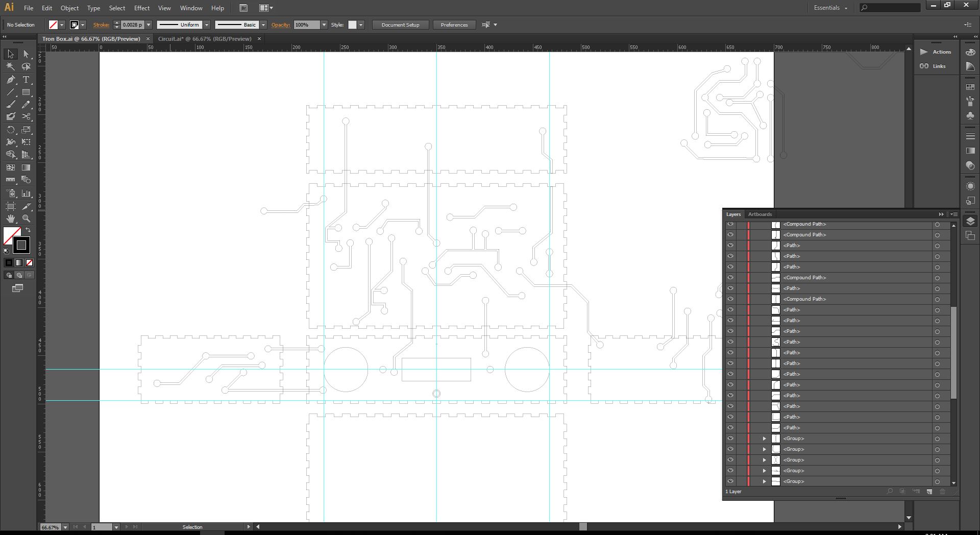Open the stroke weight dropdown arrow

point(149,25)
